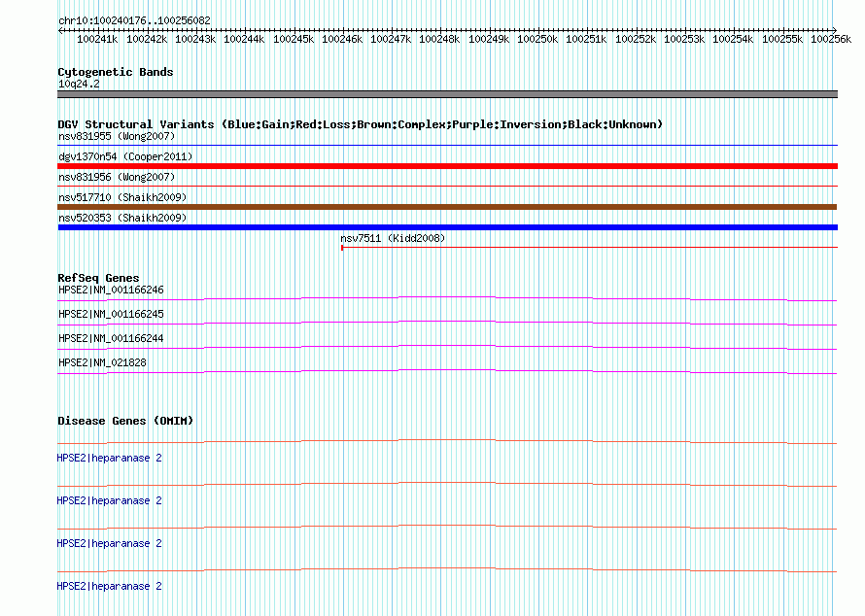This screenshot has height=616, width=865.
Task: Click the chr10:100240176..100256082 region label
Action: 134,20
